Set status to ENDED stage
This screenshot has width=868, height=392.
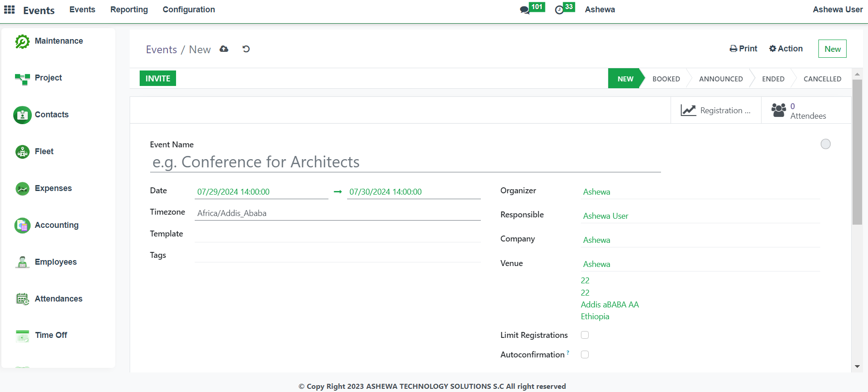[773, 79]
